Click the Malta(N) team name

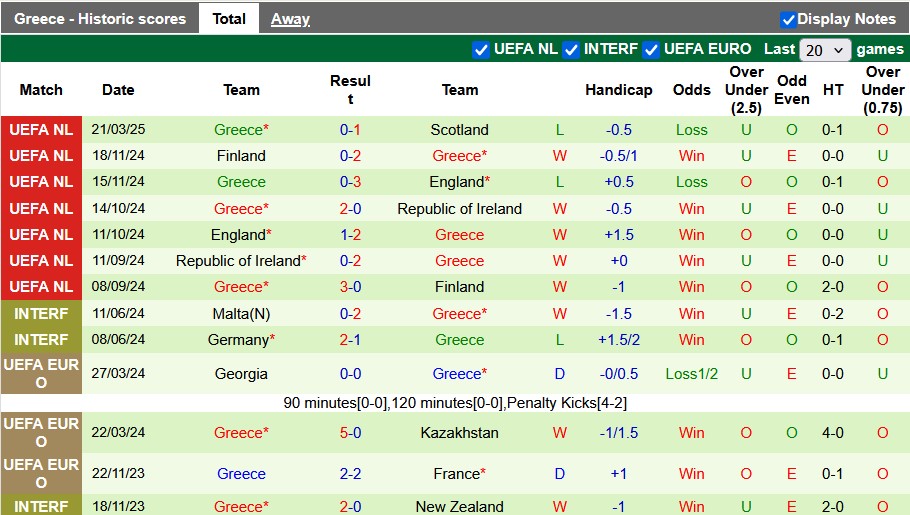pyautogui.click(x=241, y=314)
